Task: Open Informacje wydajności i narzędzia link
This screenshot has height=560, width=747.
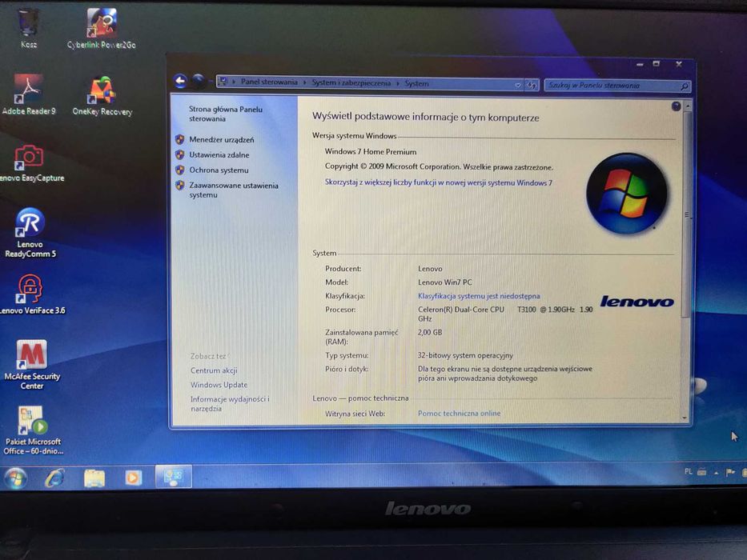Action: [230, 404]
